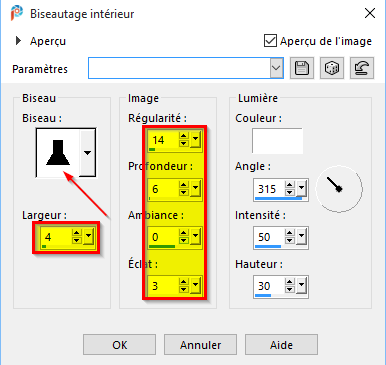Viewport: 386px width, 365px height.
Task: Click the reset to default arrow icon
Action: pyautogui.click(x=362, y=68)
